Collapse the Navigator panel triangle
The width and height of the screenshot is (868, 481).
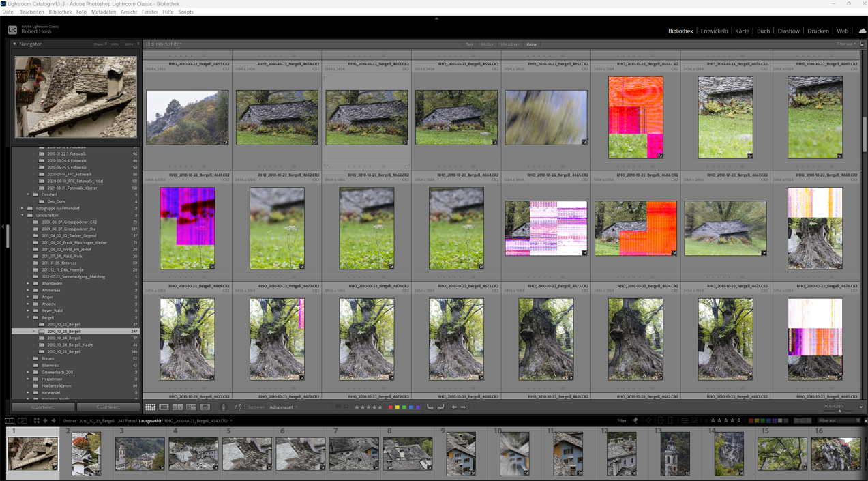click(x=15, y=44)
